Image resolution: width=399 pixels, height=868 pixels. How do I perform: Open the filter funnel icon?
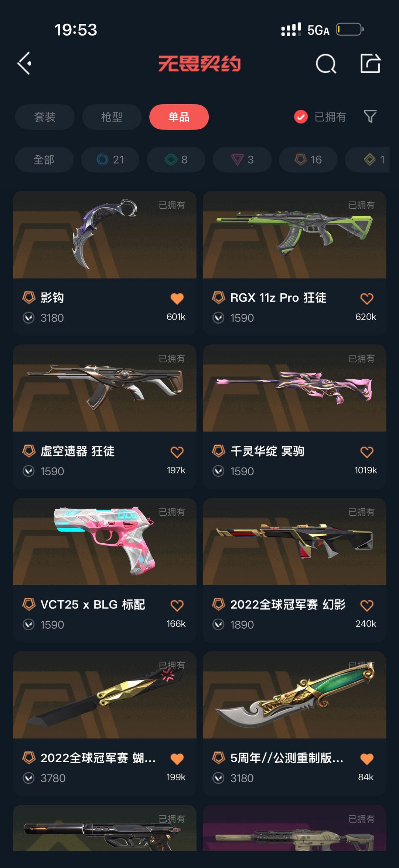370,116
